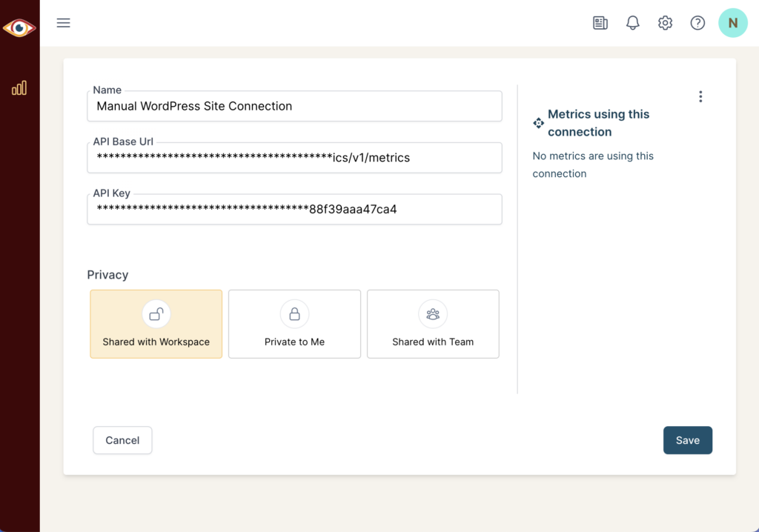This screenshot has width=759, height=532.
Task: Select Shared with Team privacy option
Action: point(433,325)
